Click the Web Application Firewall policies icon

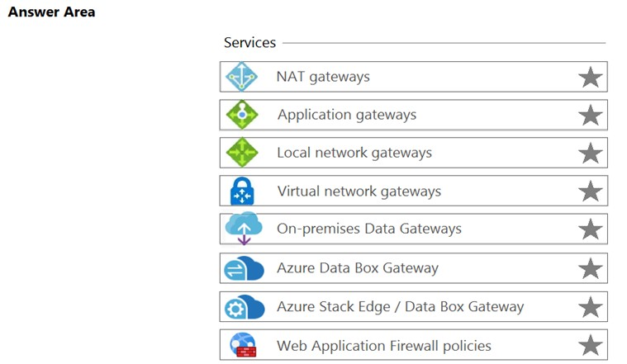[243, 345]
